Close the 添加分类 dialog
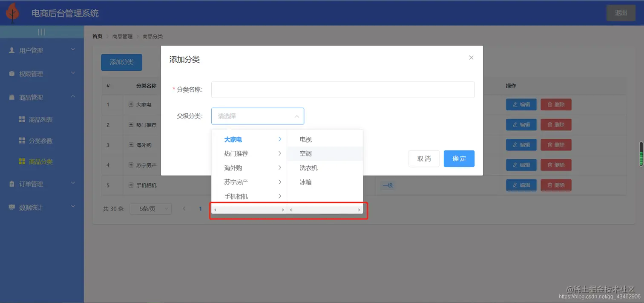 coord(471,58)
